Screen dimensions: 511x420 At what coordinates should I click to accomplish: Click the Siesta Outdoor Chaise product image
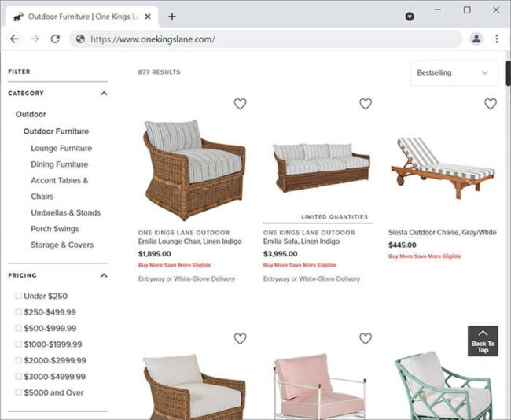(x=443, y=168)
